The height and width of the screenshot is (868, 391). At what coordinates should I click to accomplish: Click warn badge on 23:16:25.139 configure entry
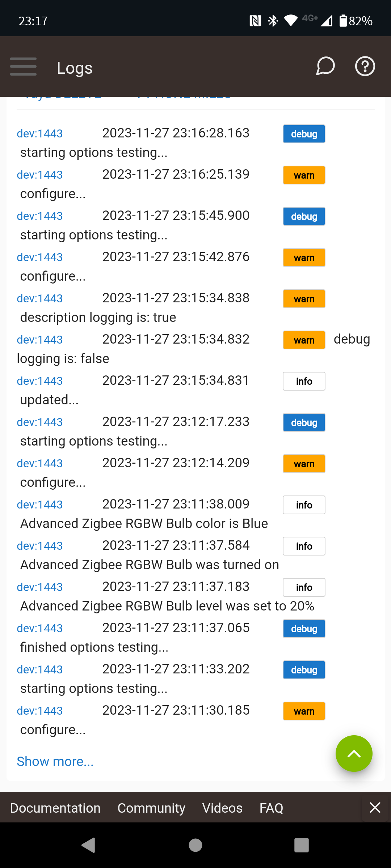coord(304,175)
